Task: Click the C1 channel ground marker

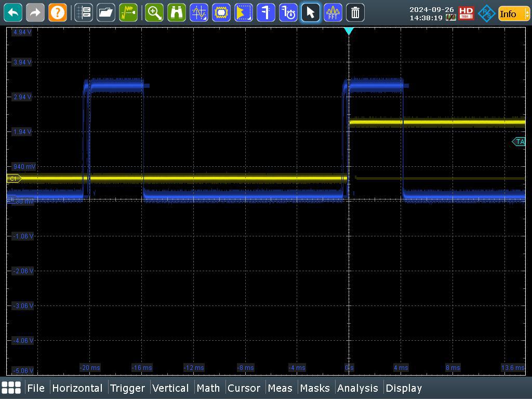Action: (14, 179)
